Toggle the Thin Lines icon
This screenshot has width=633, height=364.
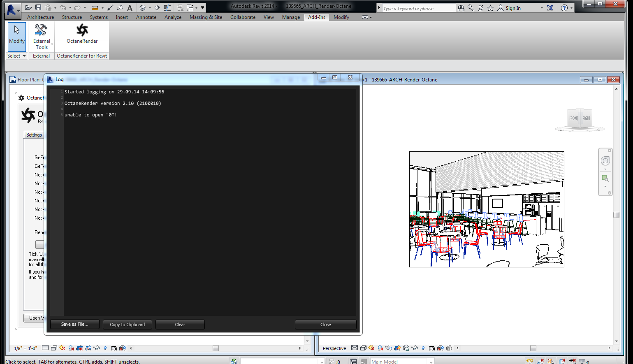point(167,7)
